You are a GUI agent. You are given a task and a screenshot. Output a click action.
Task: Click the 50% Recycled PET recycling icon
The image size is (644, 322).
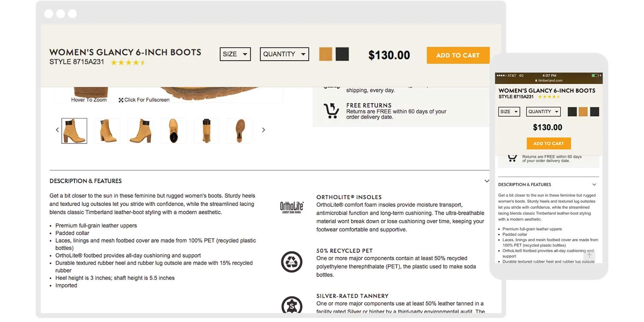(x=292, y=262)
